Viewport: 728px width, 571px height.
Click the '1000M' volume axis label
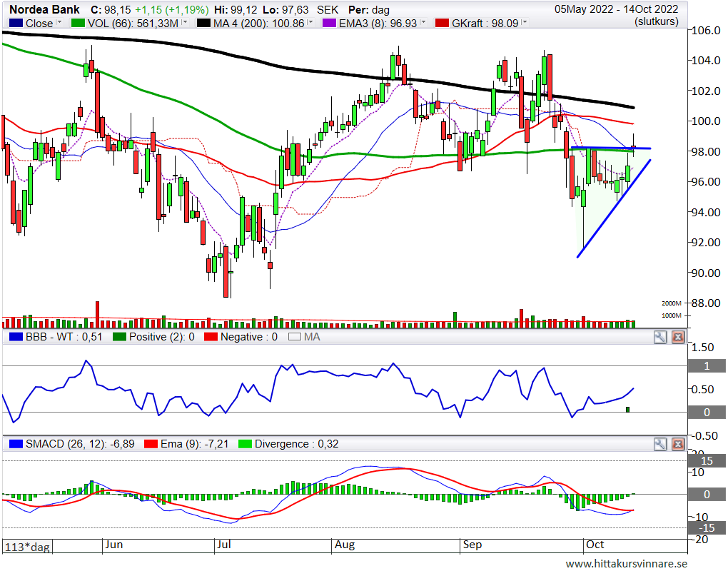672,315
